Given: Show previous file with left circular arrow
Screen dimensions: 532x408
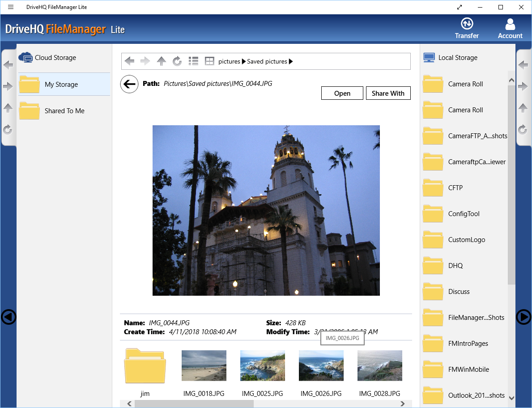Looking at the screenshot, I should [x=8, y=317].
